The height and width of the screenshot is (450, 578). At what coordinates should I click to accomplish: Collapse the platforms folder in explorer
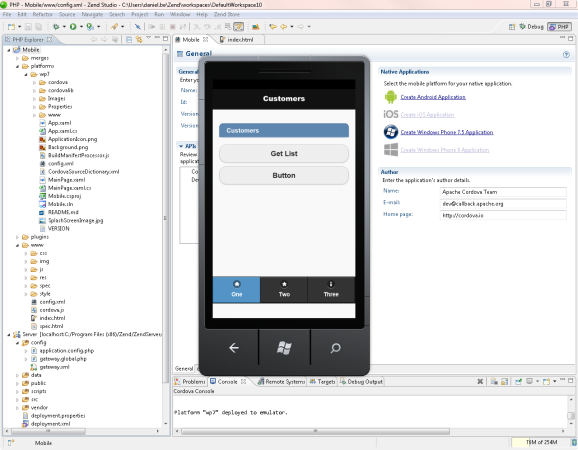(x=17, y=66)
